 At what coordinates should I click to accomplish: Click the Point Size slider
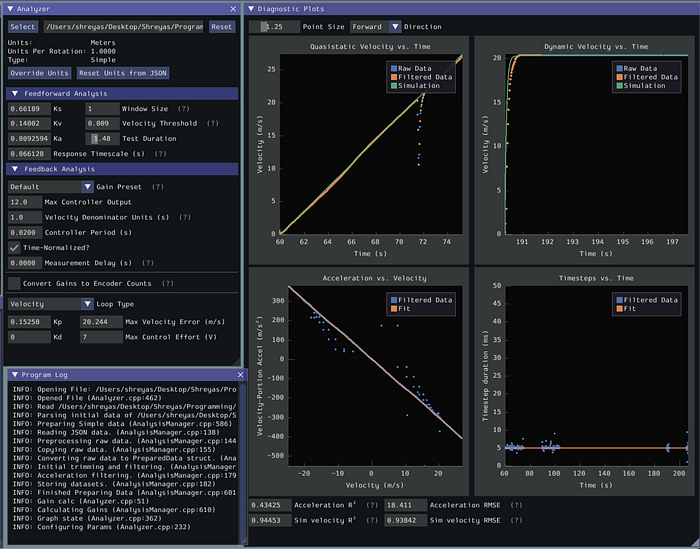click(274, 27)
